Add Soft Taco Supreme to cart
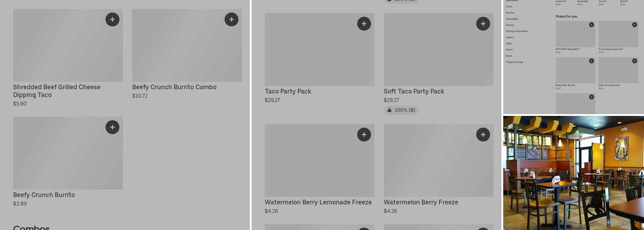 [634, 61]
